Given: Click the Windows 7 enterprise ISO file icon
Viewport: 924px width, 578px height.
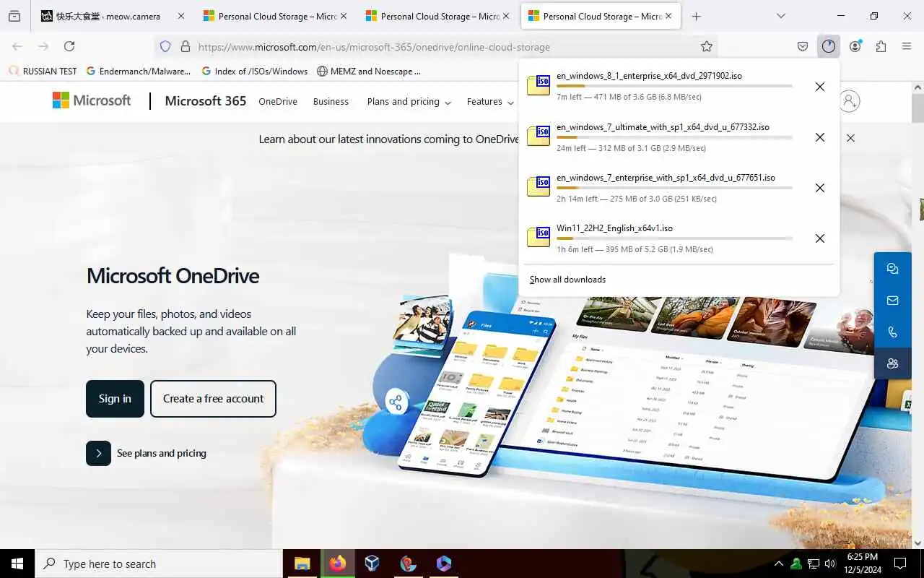Looking at the screenshot, I should coord(539,186).
